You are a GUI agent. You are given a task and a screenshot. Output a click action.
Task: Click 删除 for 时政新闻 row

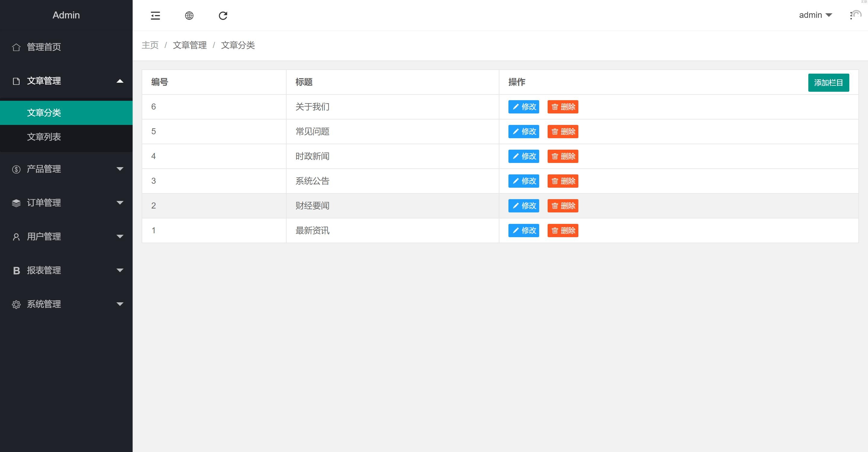[x=563, y=157]
